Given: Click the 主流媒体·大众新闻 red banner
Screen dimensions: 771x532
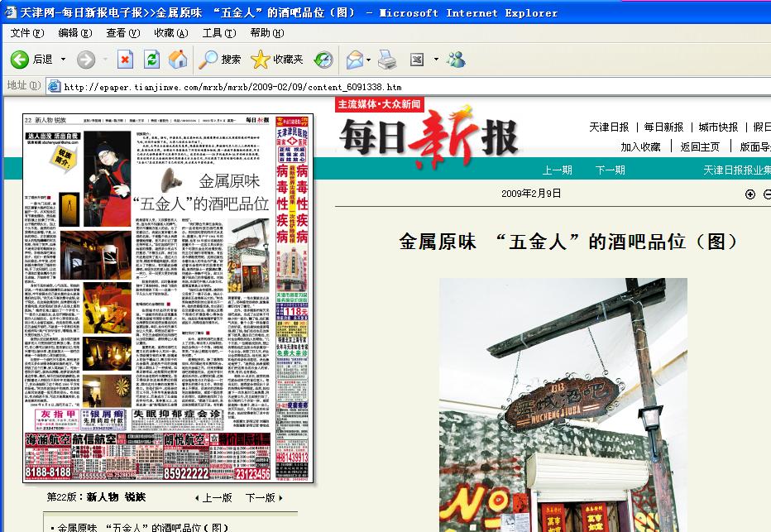Looking at the screenshot, I should pyautogui.click(x=379, y=104).
